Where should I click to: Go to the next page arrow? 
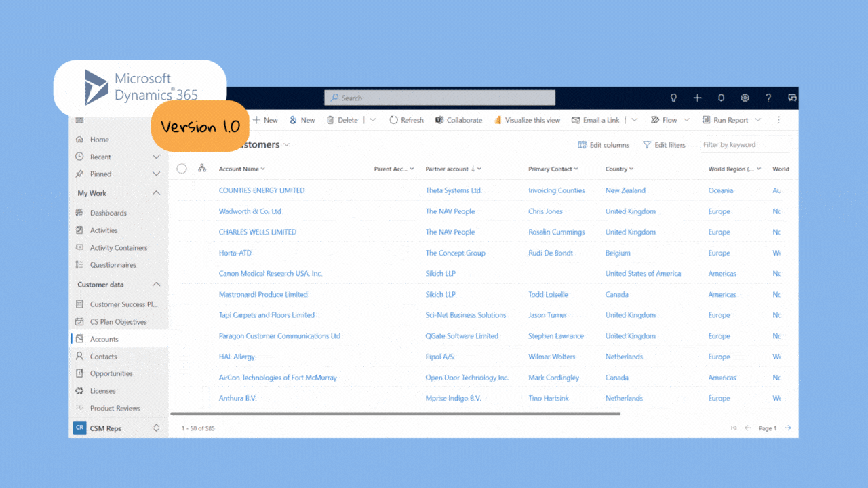tap(787, 428)
